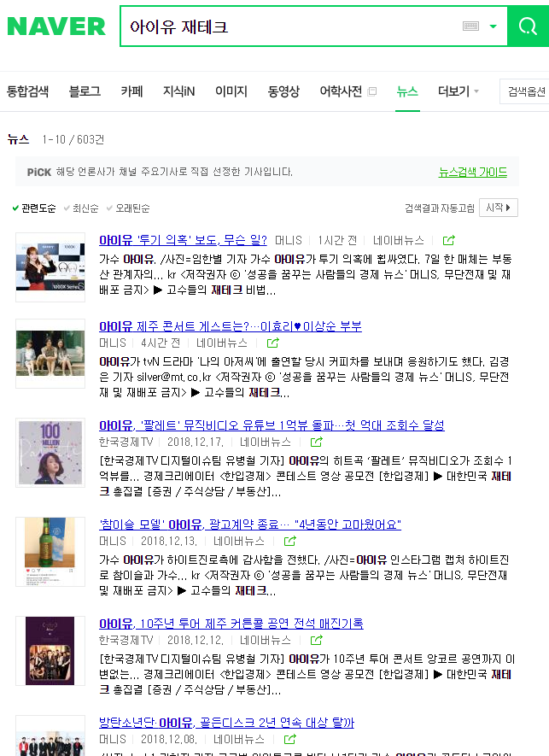Open the on-screen keyboard icon in search box

[470, 26]
